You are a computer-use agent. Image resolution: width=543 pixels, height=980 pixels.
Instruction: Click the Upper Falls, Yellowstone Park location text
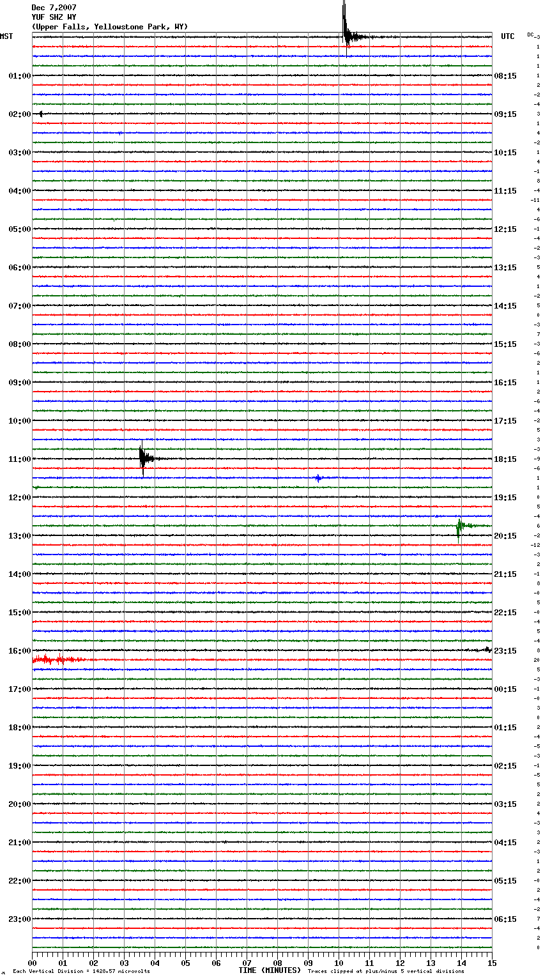pyautogui.click(x=110, y=27)
